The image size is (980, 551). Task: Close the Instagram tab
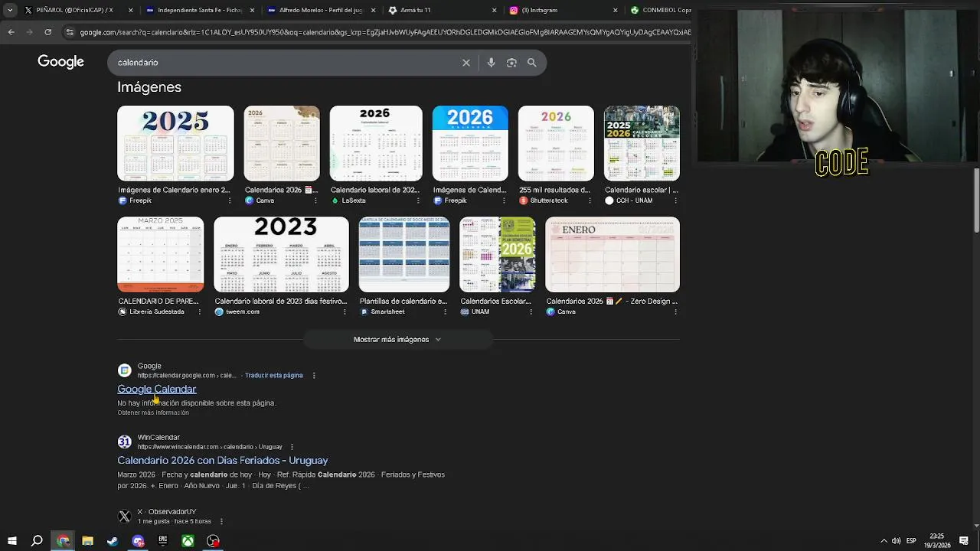[615, 10]
